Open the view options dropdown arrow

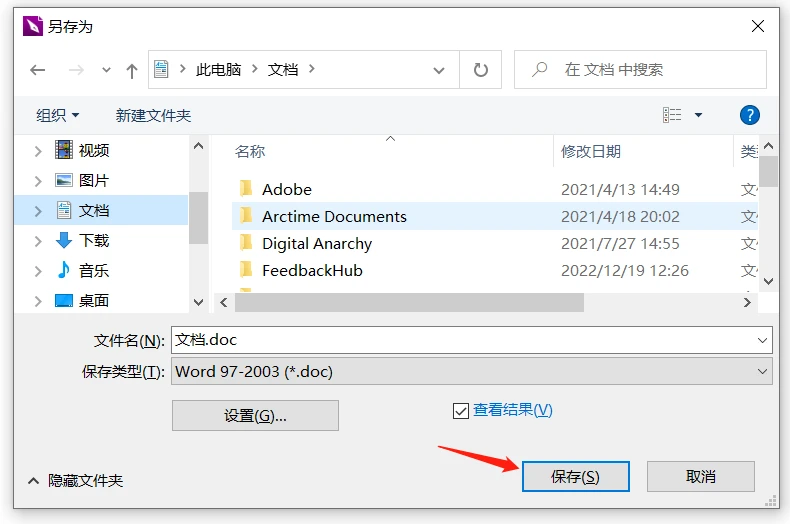coord(698,115)
